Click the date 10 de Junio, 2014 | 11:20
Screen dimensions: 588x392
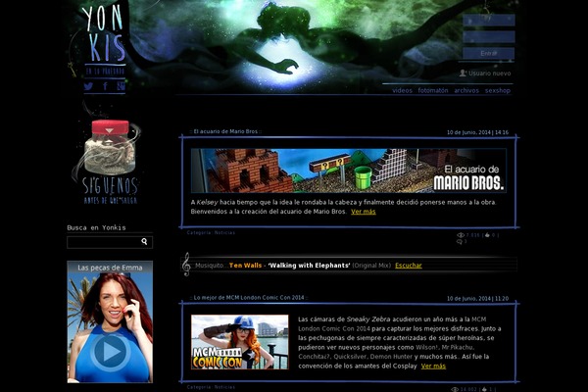[477, 299]
